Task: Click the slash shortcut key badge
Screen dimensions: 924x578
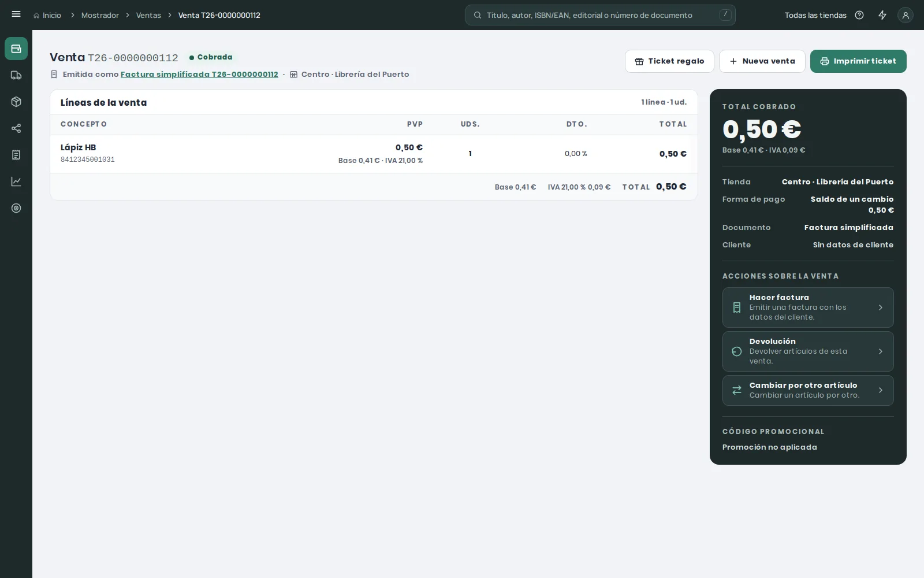Action: click(725, 15)
